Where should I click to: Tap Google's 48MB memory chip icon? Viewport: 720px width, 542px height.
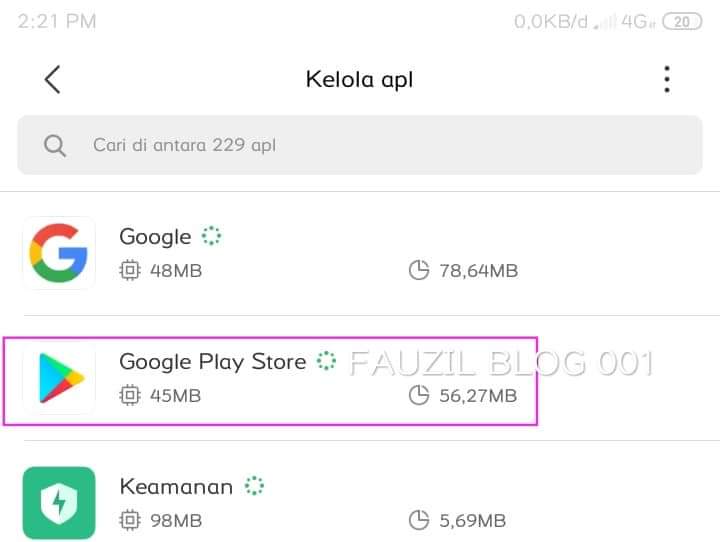129,270
